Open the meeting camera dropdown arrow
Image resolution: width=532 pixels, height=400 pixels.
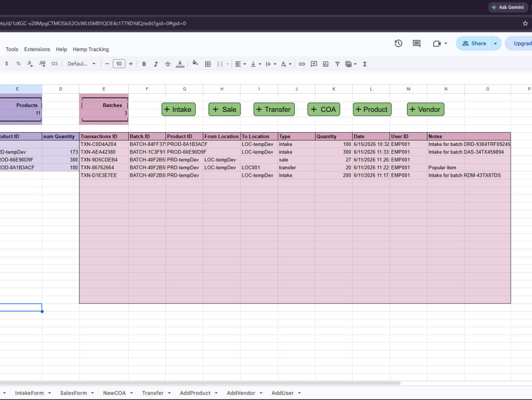click(446, 44)
